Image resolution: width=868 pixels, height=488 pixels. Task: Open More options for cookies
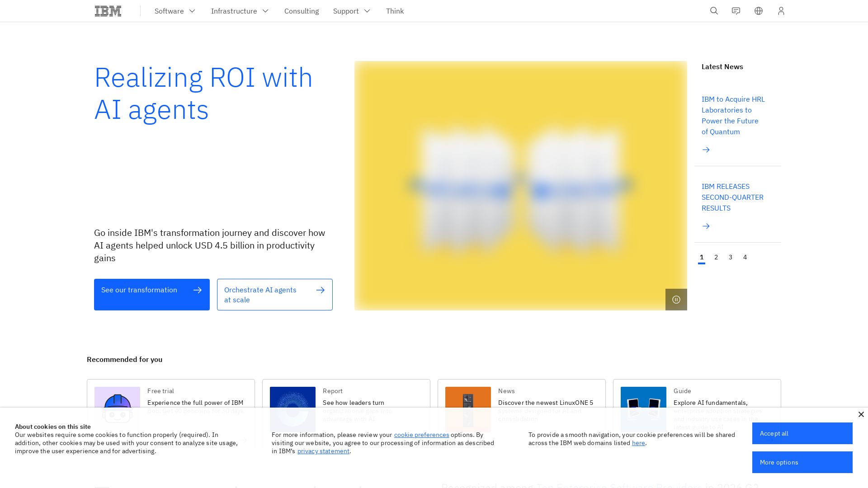[802, 462]
